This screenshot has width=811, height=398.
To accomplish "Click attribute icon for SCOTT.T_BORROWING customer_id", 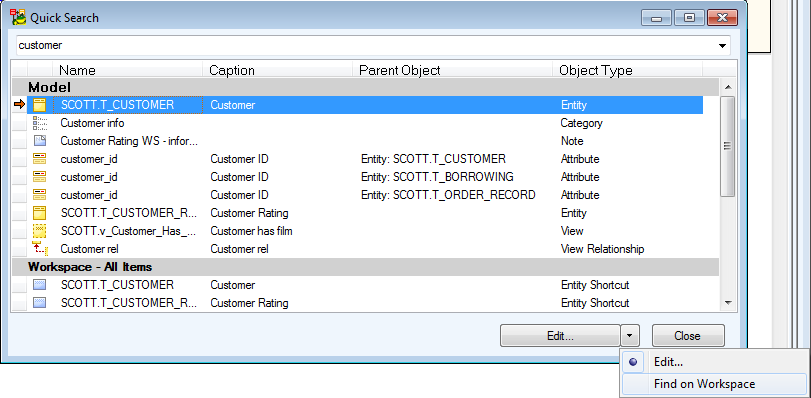I will tap(39, 177).
